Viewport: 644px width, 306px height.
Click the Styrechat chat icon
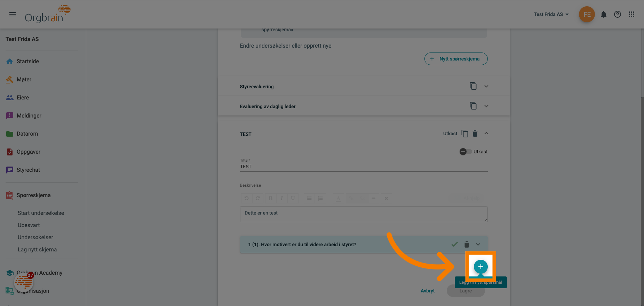pos(10,170)
